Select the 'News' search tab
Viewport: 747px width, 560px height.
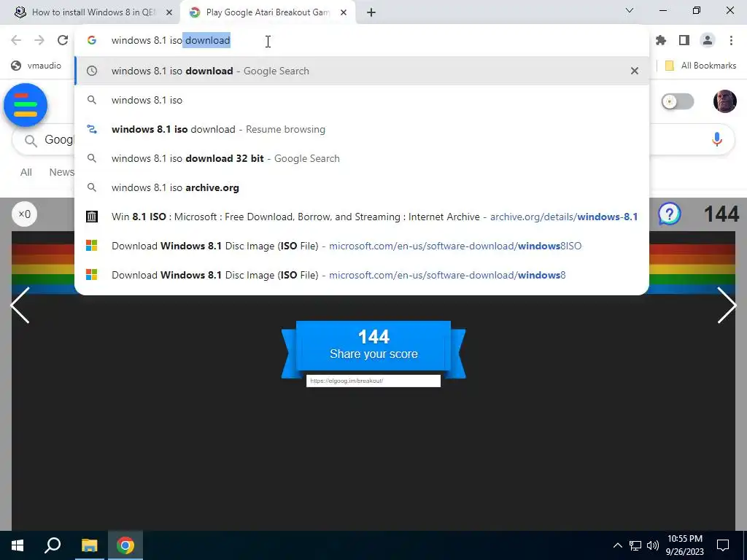(x=61, y=172)
